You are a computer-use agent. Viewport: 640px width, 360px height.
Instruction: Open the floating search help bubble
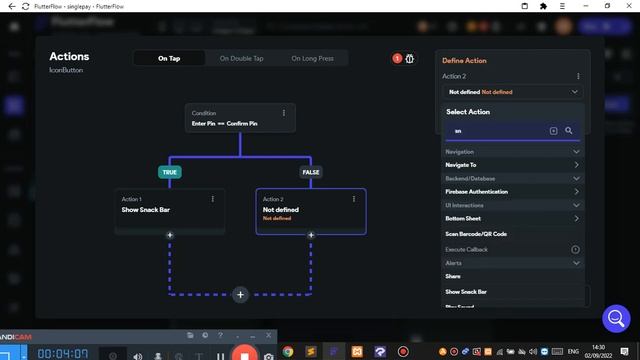616,319
